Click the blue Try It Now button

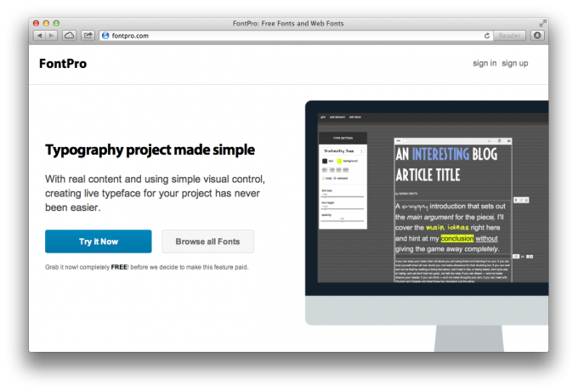[x=99, y=241]
